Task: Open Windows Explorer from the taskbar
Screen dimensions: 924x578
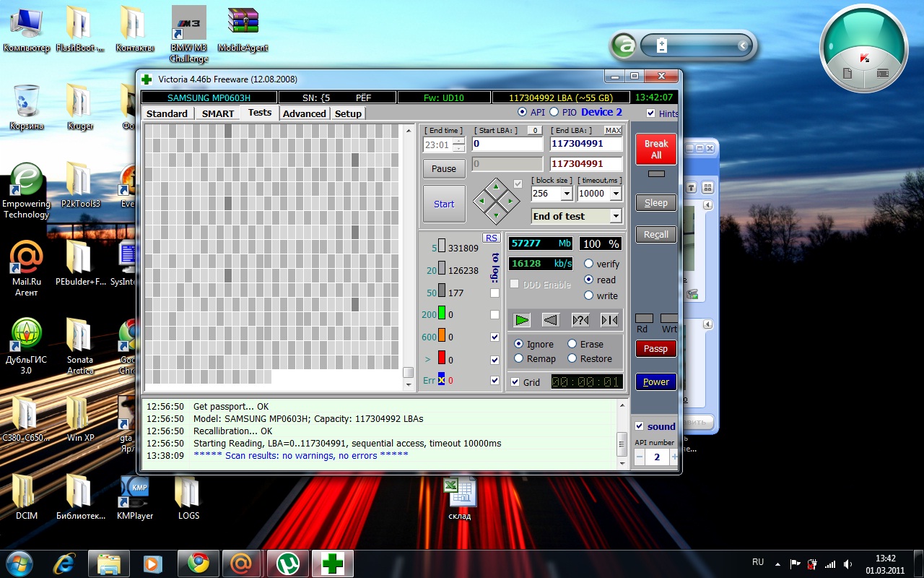Action: pos(109,563)
